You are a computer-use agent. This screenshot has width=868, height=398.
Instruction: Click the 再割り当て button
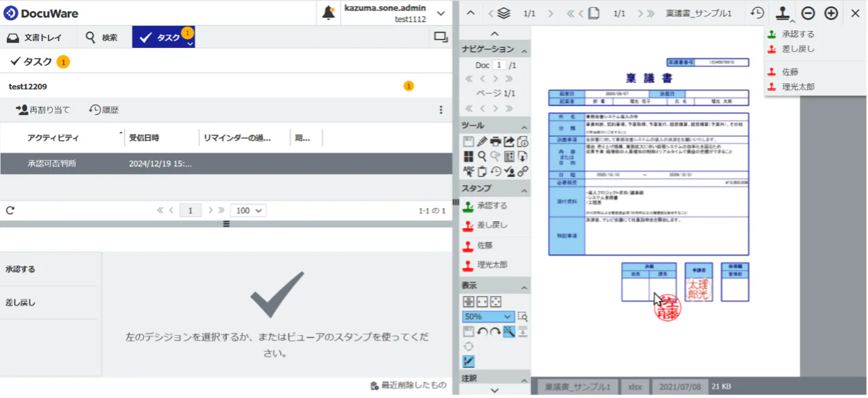pos(43,110)
